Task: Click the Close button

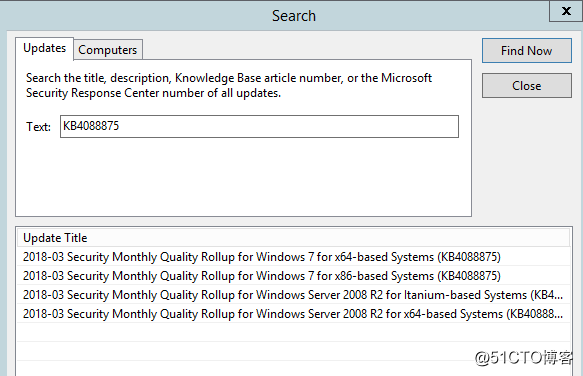Action: coord(526,86)
